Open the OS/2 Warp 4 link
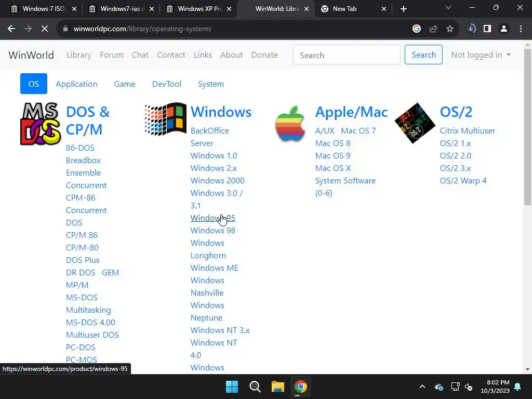This screenshot has width=532, height=399. (463, 180)
